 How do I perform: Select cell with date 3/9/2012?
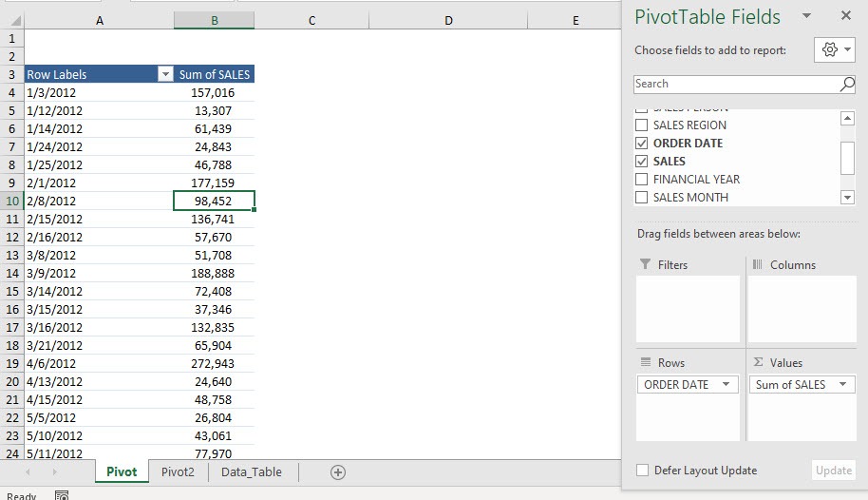99,273
